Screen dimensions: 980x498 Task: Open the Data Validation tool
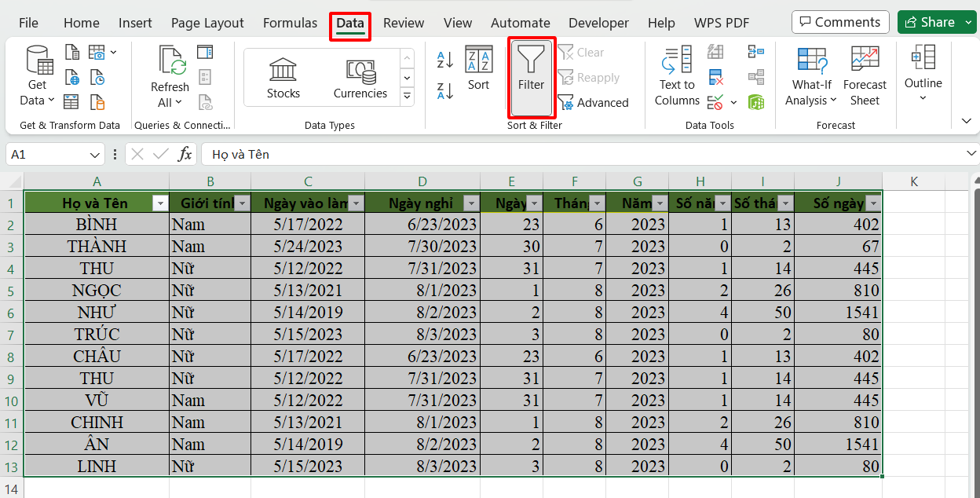(x=711, y=102)
